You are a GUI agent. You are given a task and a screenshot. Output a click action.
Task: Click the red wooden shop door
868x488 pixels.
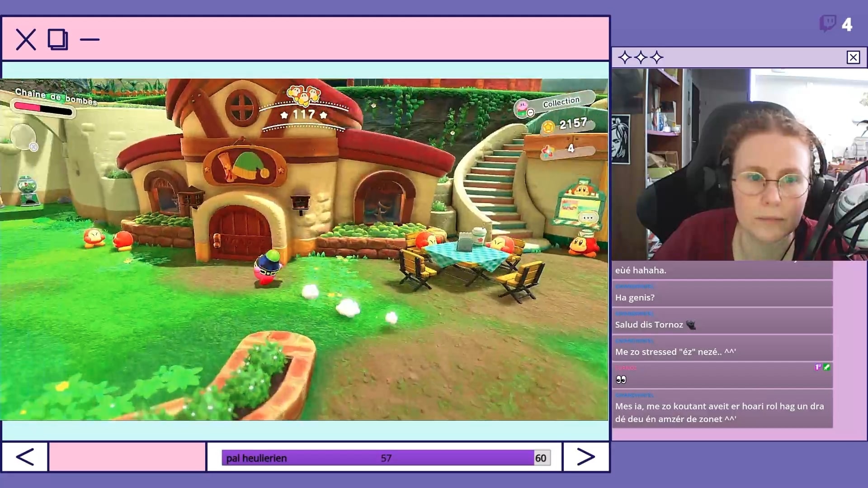tap(241, 232)
